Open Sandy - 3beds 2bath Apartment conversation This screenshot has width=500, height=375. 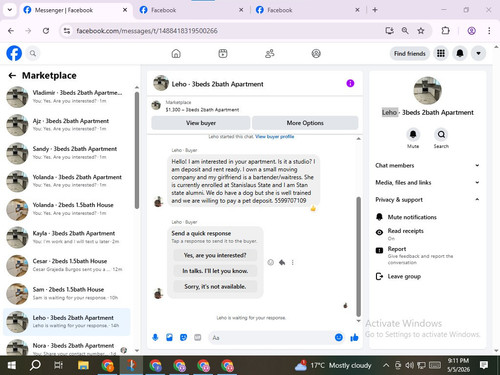pos(67,153)
